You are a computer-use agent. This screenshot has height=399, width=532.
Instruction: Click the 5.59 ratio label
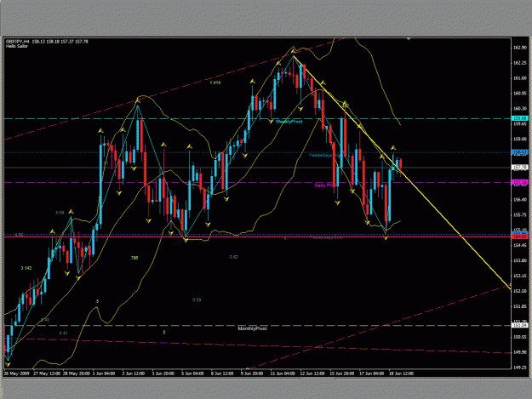pyautogui.click(x=60, y=213)
